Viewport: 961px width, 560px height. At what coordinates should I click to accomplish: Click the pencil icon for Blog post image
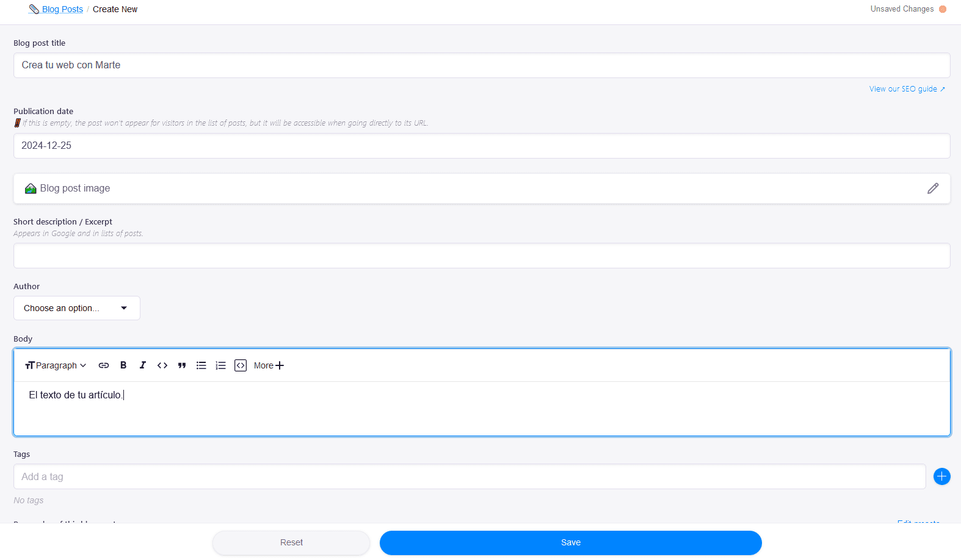pos(933,188)
